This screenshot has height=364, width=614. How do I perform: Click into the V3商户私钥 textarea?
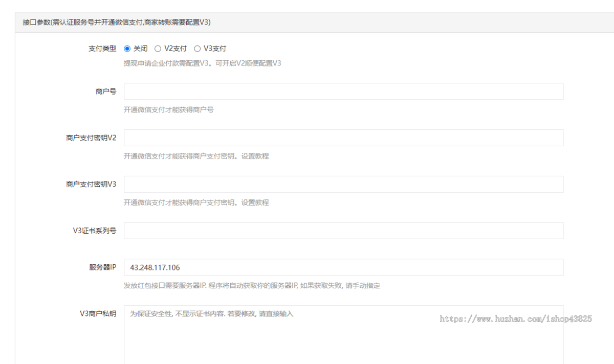click(x=343, y=335)
